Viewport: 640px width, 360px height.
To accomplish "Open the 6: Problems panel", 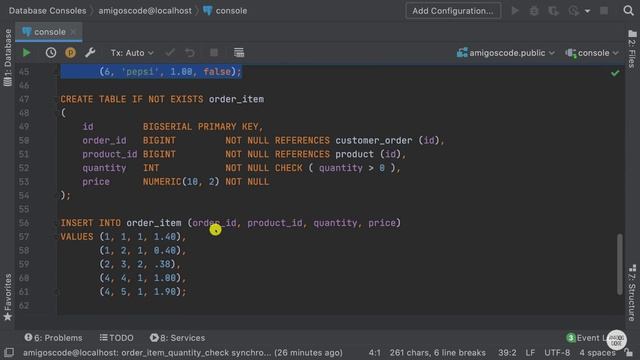I will point(53,338).
